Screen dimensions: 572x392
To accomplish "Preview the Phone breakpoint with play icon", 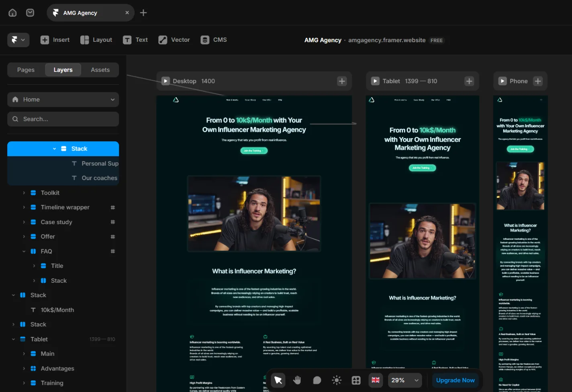I will click(503, 81).
